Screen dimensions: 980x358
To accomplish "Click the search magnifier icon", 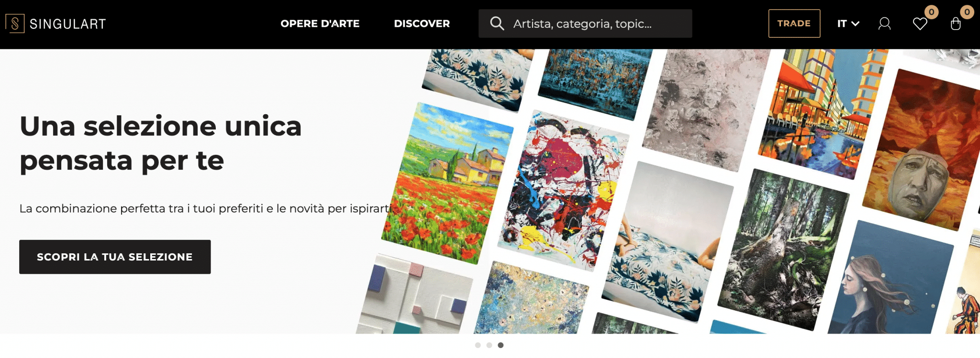I will coord(497,23).
